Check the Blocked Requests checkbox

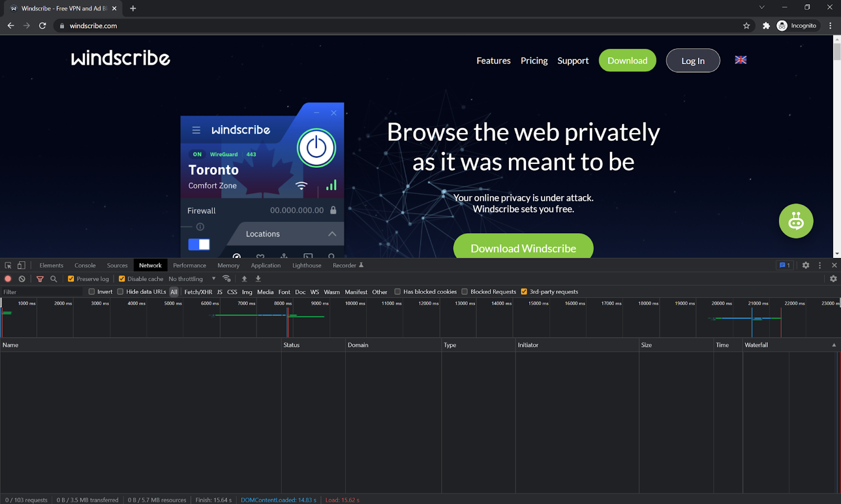[x=465, y=292]
